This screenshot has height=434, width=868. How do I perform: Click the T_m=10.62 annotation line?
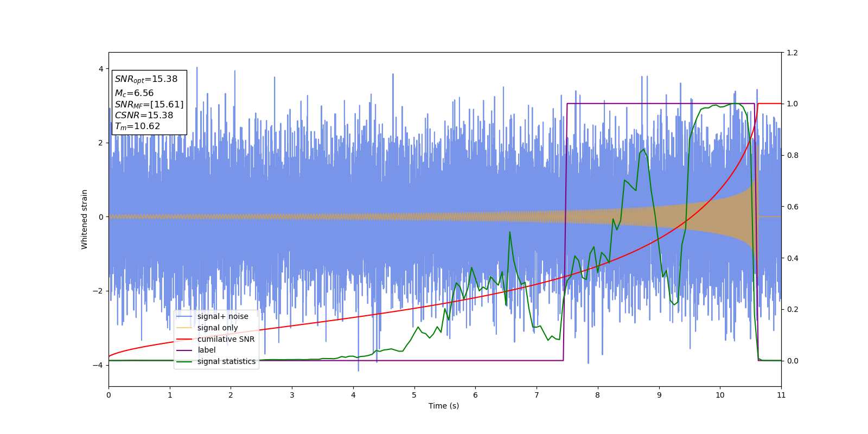(137, 126)
